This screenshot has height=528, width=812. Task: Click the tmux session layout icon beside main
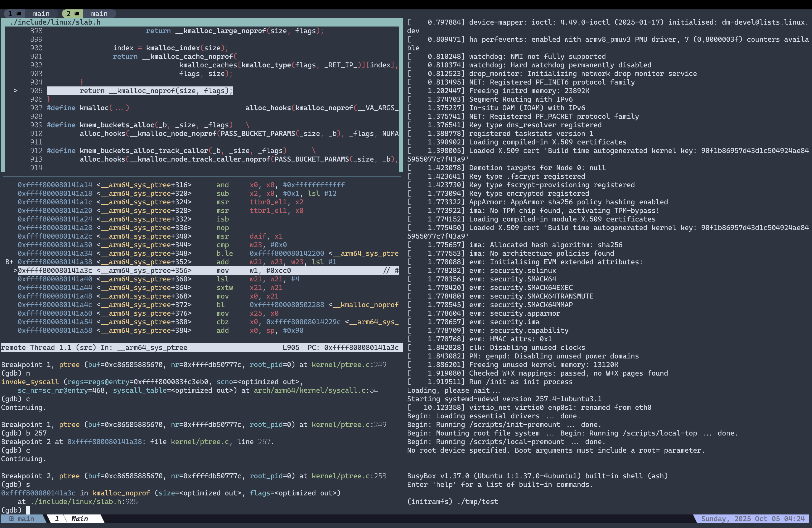point(12,519)
